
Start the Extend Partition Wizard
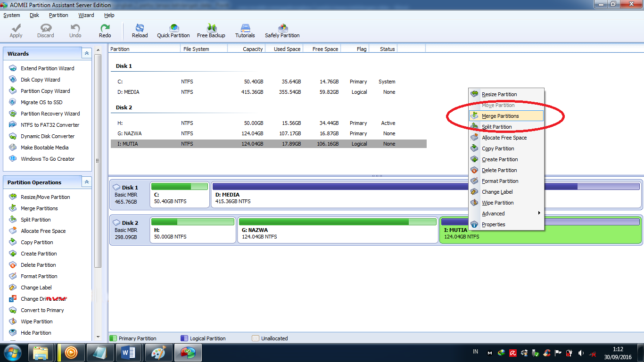[47, 68]
